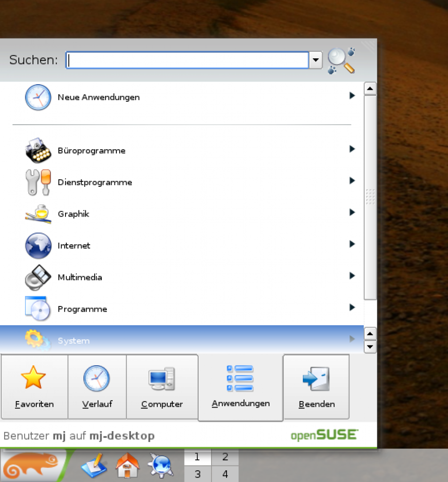Image resolution: width=448 pixels, height=482 pixels.
Task: Click the Programme disc icon
Action: [x=38, y=309]
